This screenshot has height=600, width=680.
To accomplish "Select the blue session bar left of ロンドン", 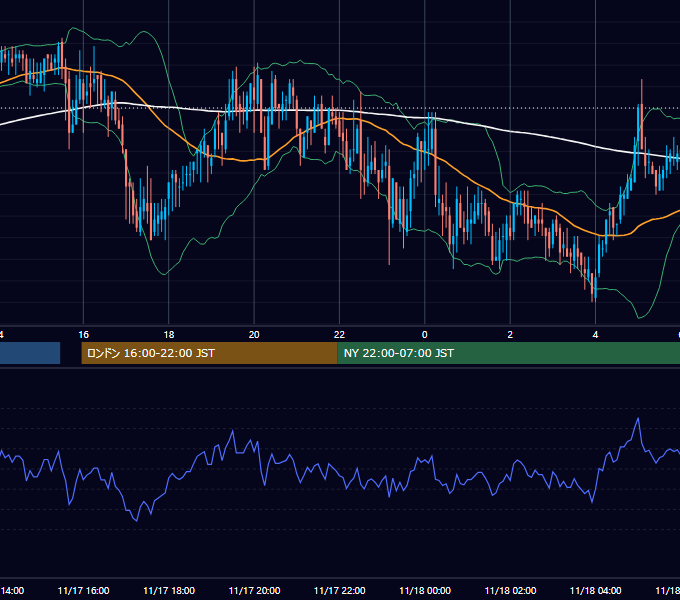I will point(30,353).
